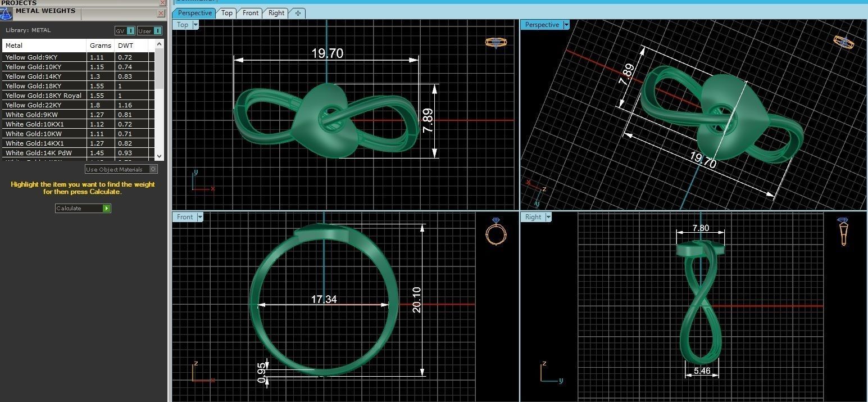The width and height of the screenshot is (868, 402).
Task: Click the Metal column header
Action: 44,46
